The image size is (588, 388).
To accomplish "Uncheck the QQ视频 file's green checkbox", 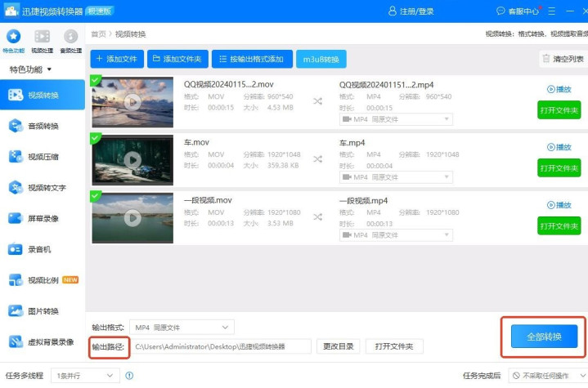I will click(x=96, y=80).
